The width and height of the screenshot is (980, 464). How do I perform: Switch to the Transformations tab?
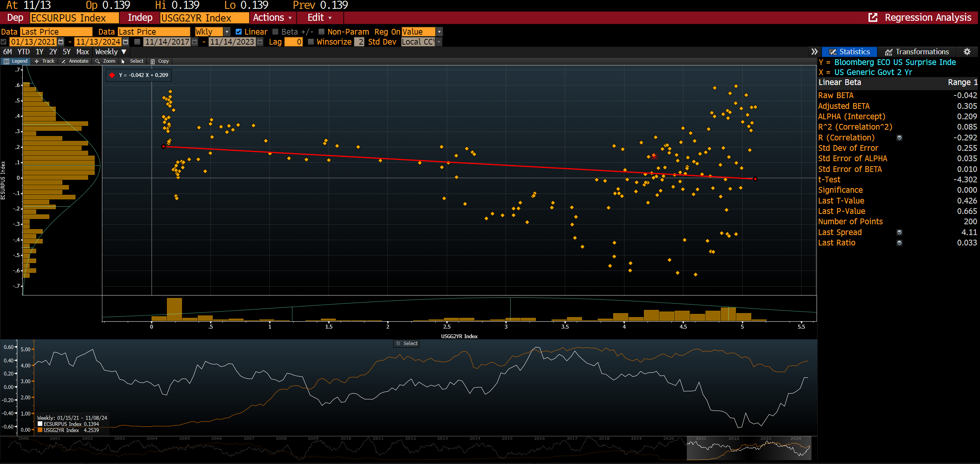click(x=917, y=52)
